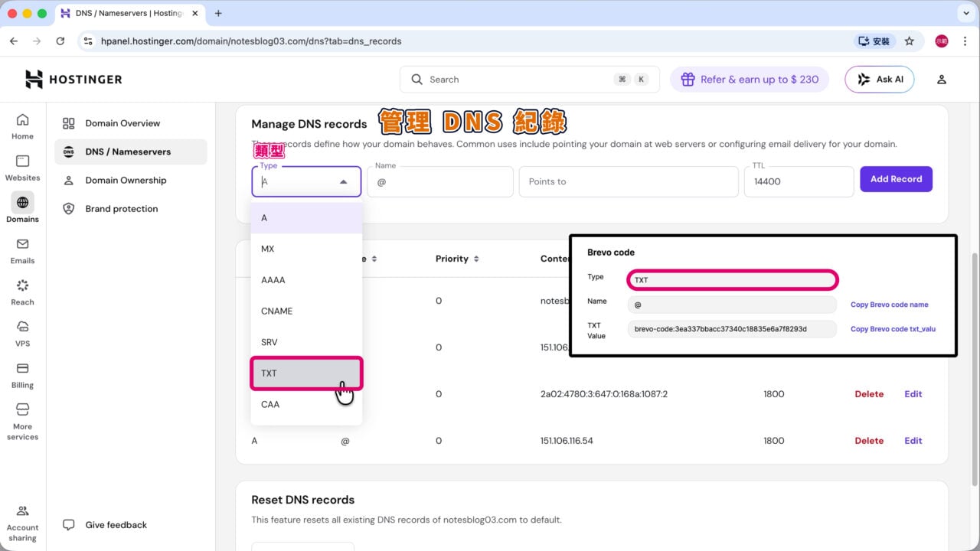Reload the page
This screenshot has width=980, height=551.
(x=60, y=41)
